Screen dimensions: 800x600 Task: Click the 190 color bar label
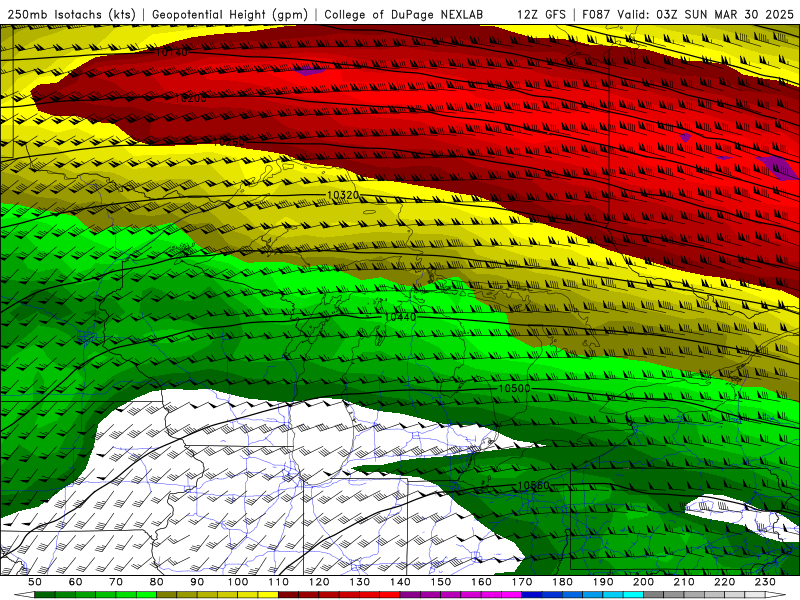pyautogui.click(x=603, y=582)
